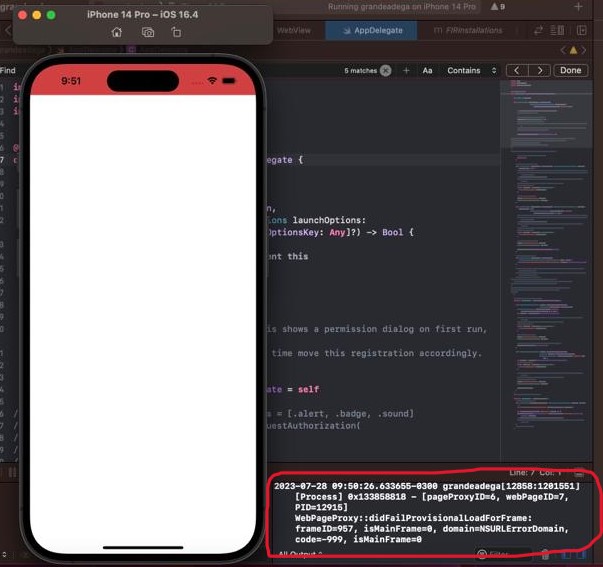Click Done to close find bar
The height and width of the screenshot is (567, 603).
click(x=570, y=71)
